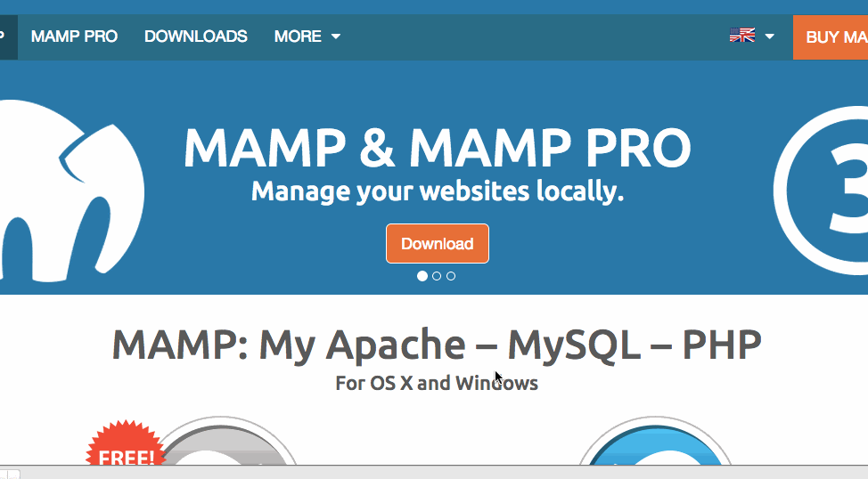Click the dark navigation tab left of MAMP PRO
The image size is (868, 479).
[8, 37]
